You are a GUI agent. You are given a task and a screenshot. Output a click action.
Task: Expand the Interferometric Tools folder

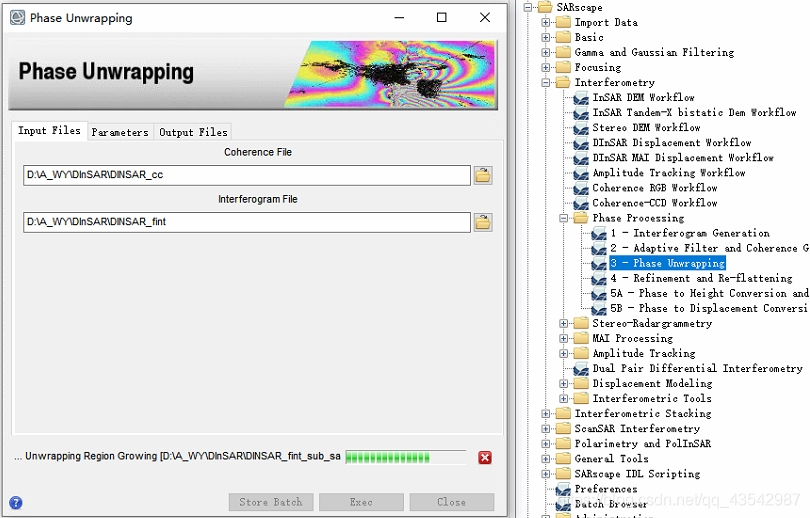[564, 399]
